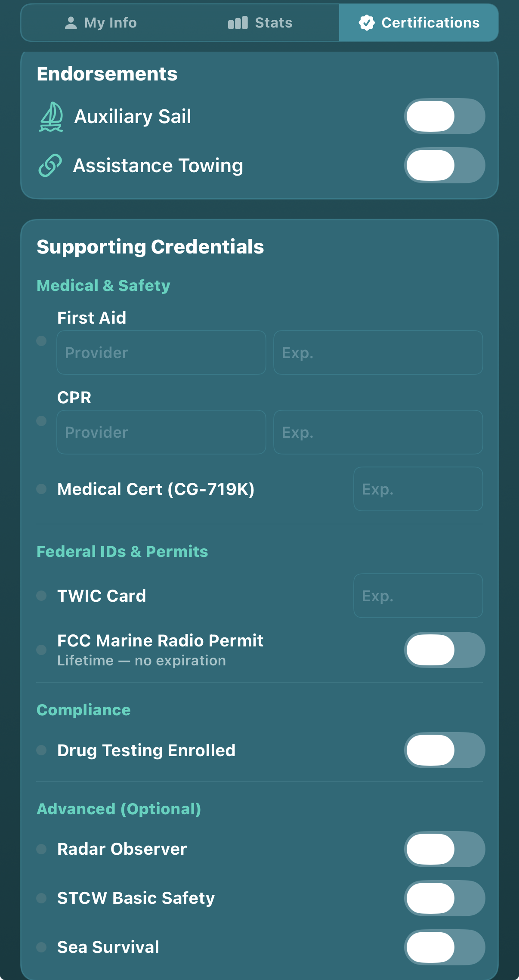This screenshot has width=519, height=980.
Task: Select the Certifications tab
Action: [419, 22]
